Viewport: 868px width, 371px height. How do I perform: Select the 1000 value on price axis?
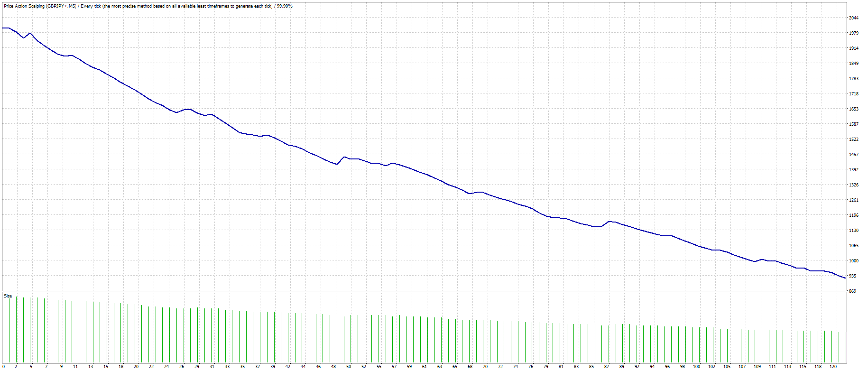click(x=854, y=261)
